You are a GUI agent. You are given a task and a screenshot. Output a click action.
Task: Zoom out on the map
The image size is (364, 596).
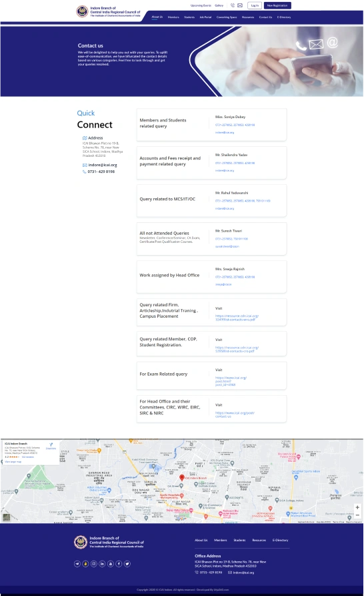pos(357,515)
